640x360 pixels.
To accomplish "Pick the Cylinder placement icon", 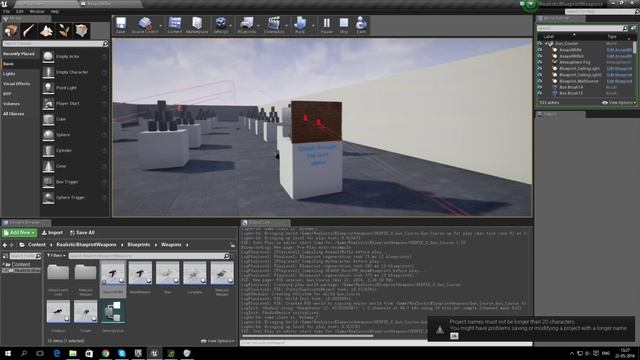I will 48,151.
